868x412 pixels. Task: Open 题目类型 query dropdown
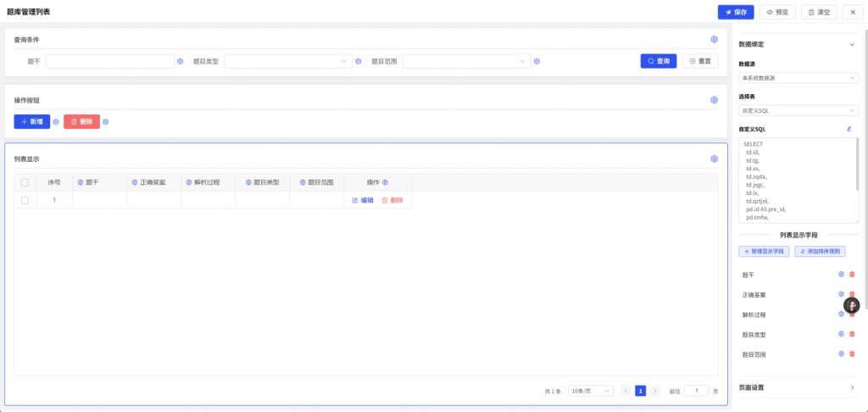click(x=288, y=62)
